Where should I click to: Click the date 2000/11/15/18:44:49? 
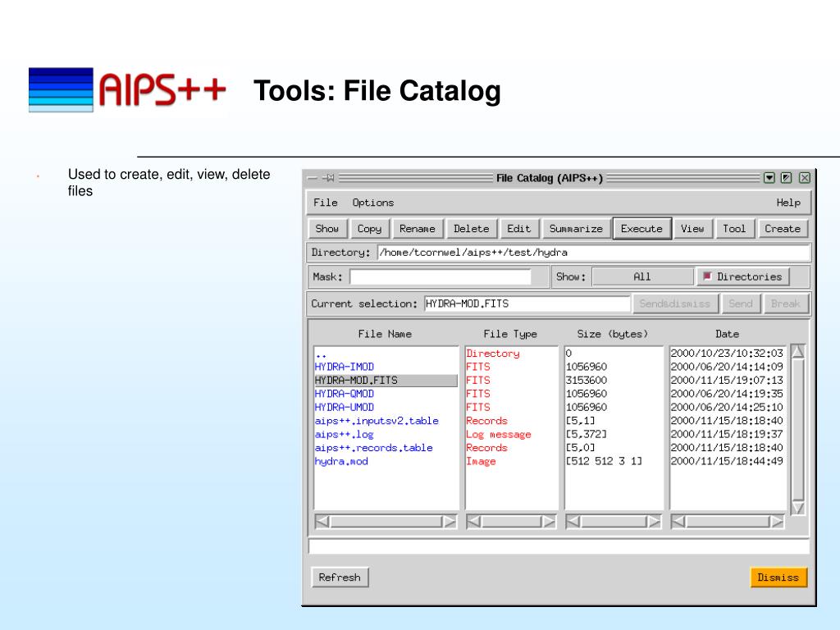click(x=727, y=461)
